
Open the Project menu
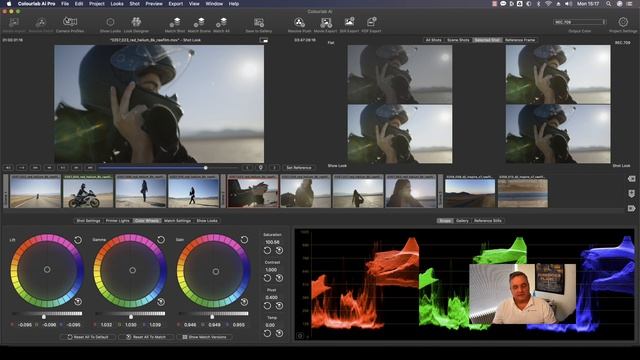point(97,4)
